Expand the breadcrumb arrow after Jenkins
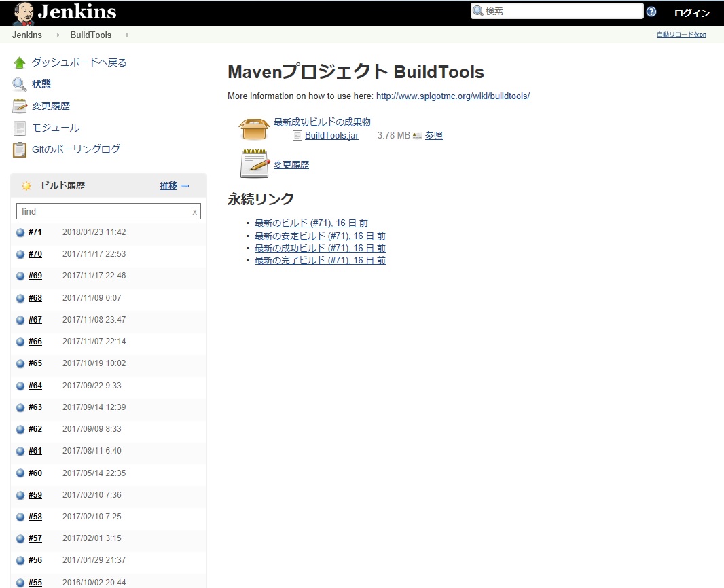Image resolution: width=724 pixels, height=588 pixels. pos(58,35)
